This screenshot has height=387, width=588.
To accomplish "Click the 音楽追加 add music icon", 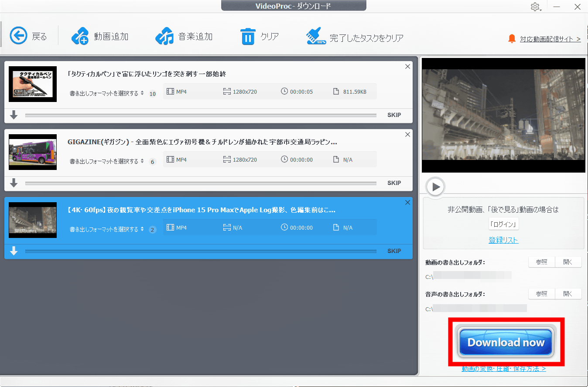I will (164, 36).
